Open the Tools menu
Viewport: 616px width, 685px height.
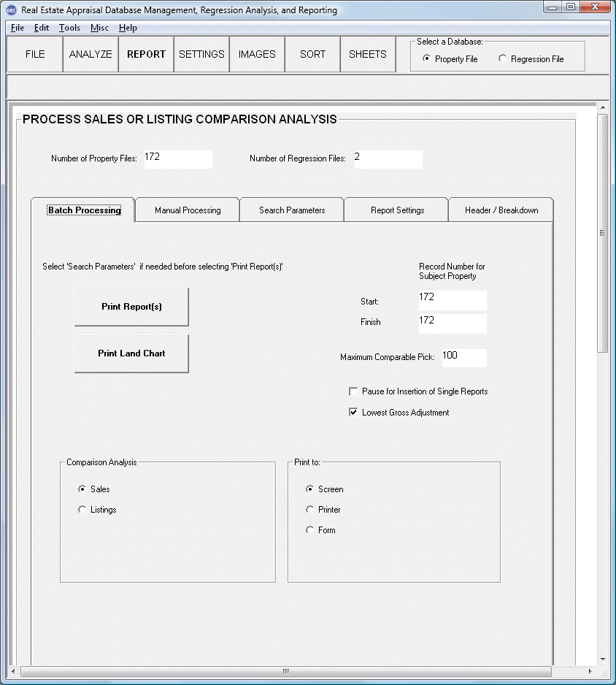[69, 28]
